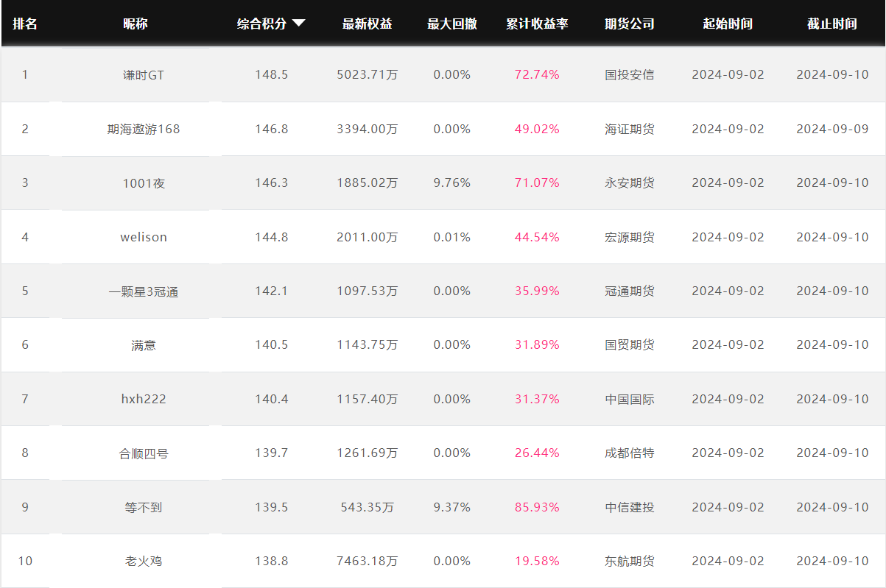
Task: Click the return rate 85.93%
Action: [x=538, y=507]
